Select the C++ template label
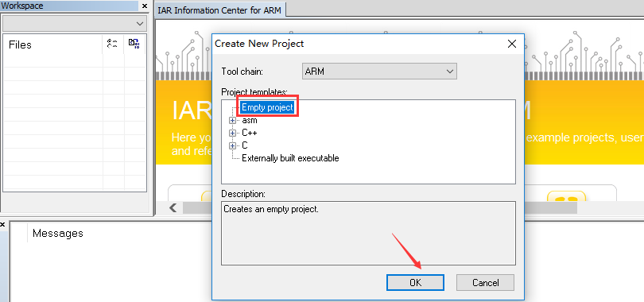The height and width of the screenshot is (302, 644). 250,134
